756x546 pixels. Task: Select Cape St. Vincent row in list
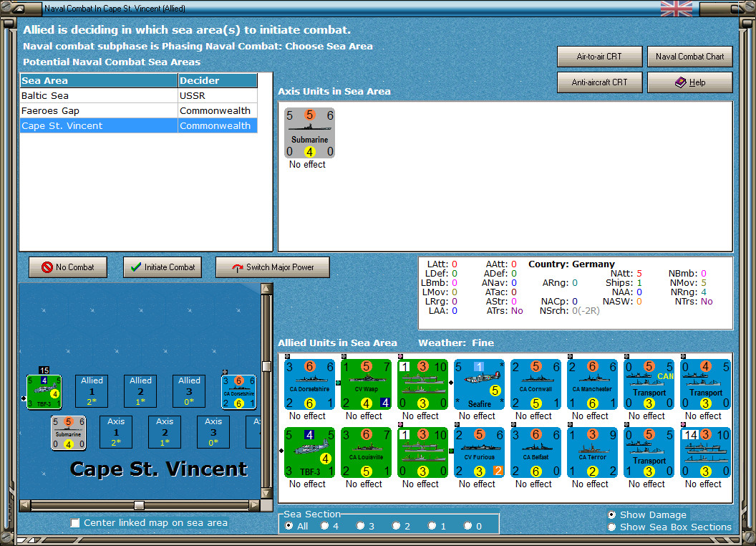coord(138,125)
